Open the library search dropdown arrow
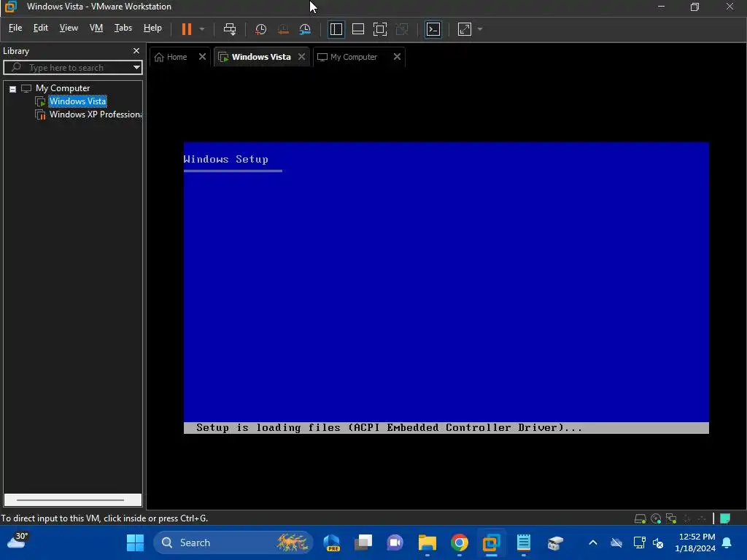Viewport: 747px width, 560px height. (136, 67)
